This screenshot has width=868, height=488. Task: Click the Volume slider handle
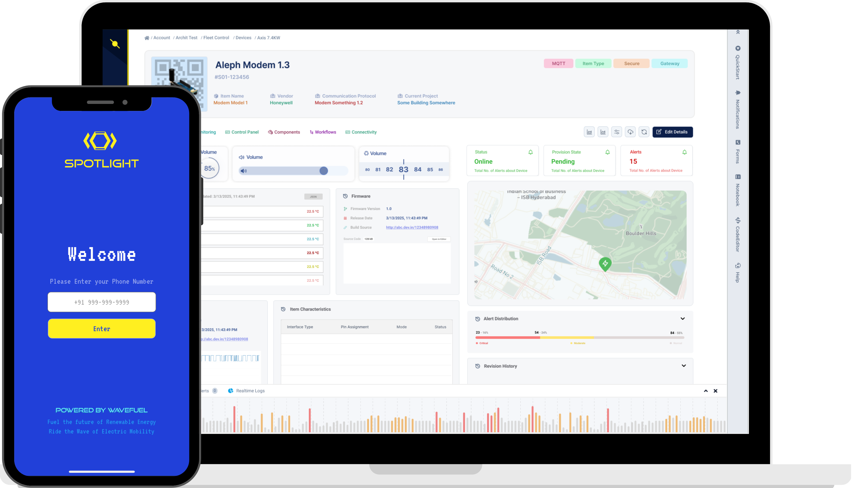pyautogui.click(x=323, y=171)
